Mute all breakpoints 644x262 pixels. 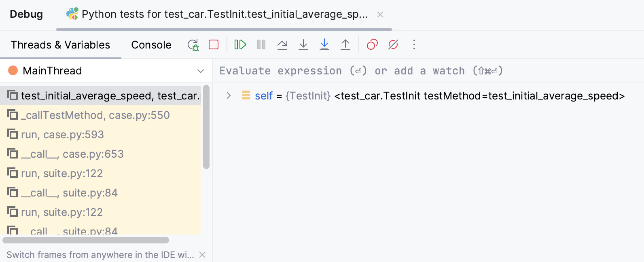tap(393, 45)
